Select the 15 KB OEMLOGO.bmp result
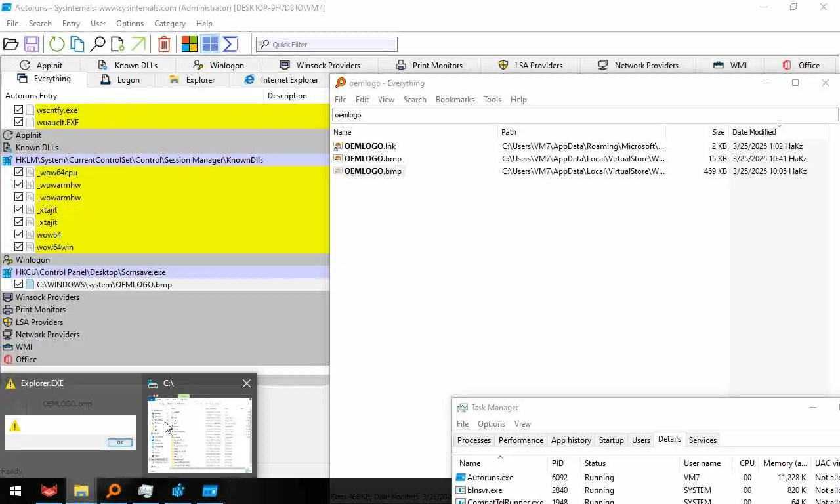This screenshot has height=504, width=840. pyautogui.click(x=373, y=159)
